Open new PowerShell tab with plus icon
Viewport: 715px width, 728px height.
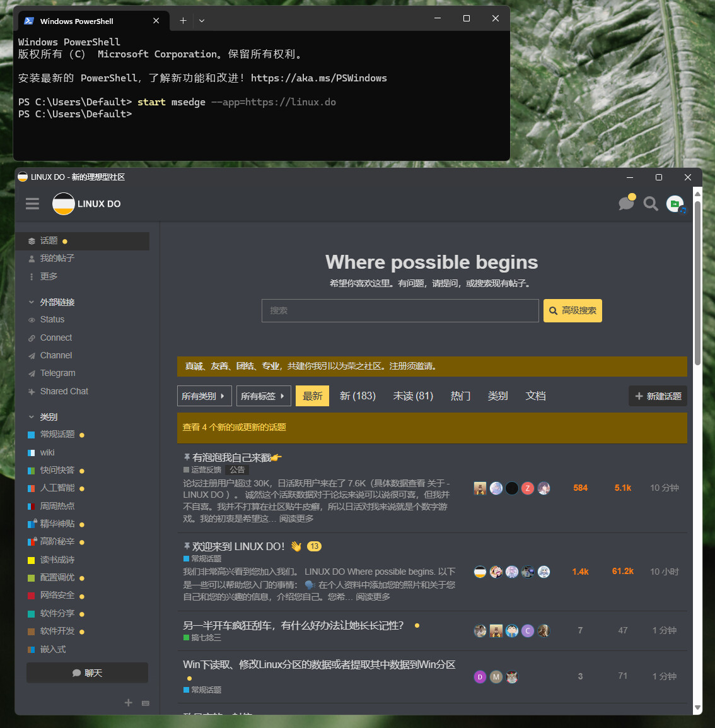[183, 20]
